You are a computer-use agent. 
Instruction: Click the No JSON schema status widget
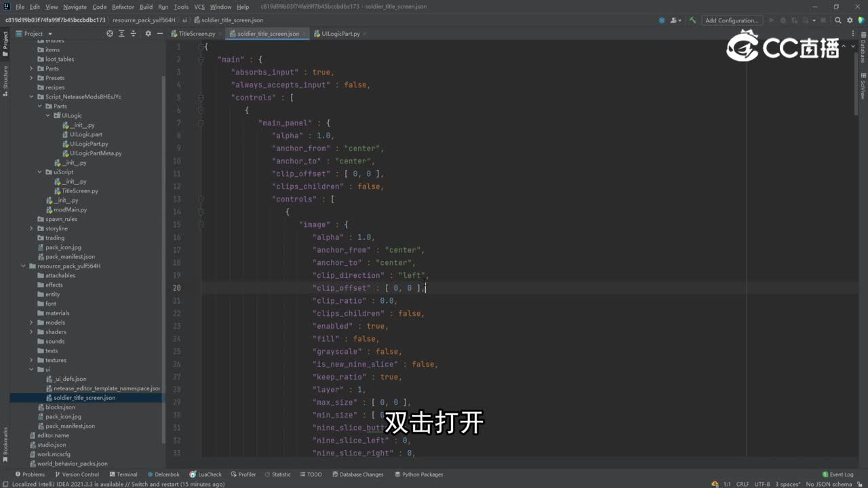pyautogui.click(x=829, y=484)
